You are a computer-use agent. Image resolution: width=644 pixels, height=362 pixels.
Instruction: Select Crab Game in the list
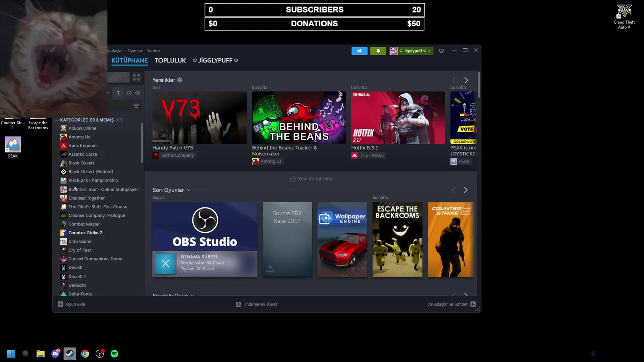point(79,241)
